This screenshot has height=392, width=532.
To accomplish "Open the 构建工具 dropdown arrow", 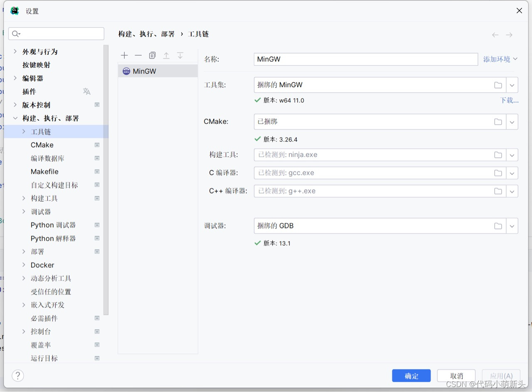I will coord(512,154).
